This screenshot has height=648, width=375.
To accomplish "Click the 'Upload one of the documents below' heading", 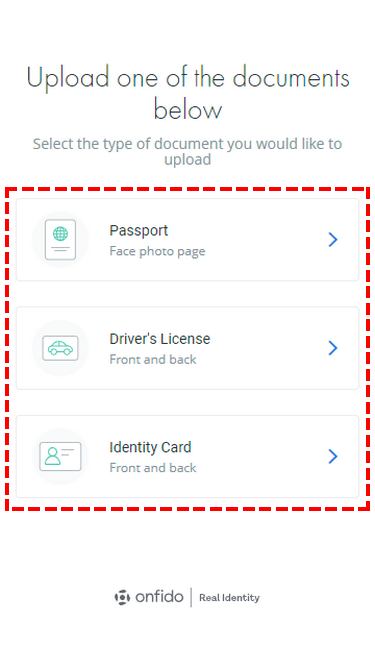I will 188,93.
